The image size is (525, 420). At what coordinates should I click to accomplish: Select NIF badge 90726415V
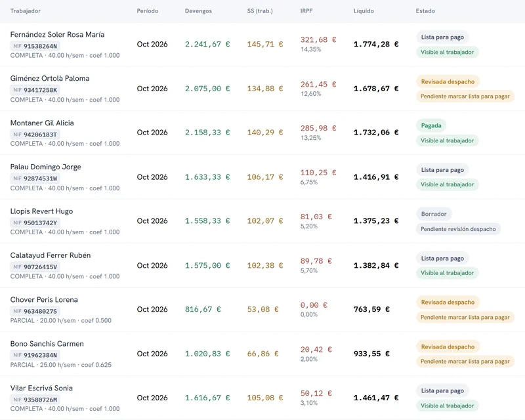coord(35,267)
